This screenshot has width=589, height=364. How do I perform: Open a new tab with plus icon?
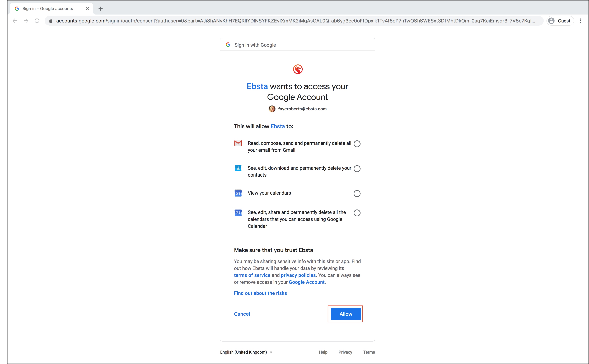point(101,9)
